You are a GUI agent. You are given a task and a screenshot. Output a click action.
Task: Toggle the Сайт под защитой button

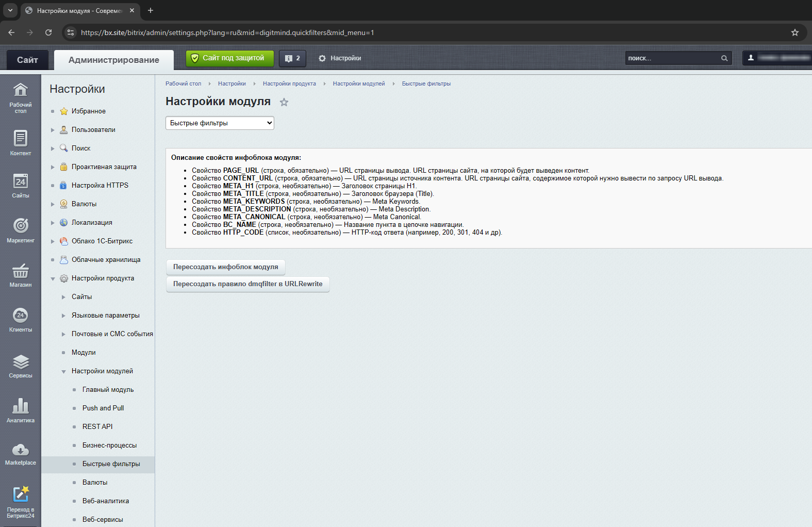[230, 58]
